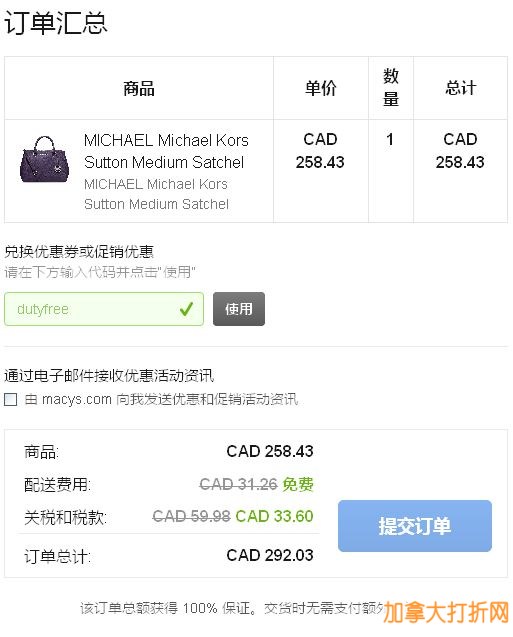Click the 使用 apply coupon button
The width and height of the screenshot is (513, 637).
(239, 309)
